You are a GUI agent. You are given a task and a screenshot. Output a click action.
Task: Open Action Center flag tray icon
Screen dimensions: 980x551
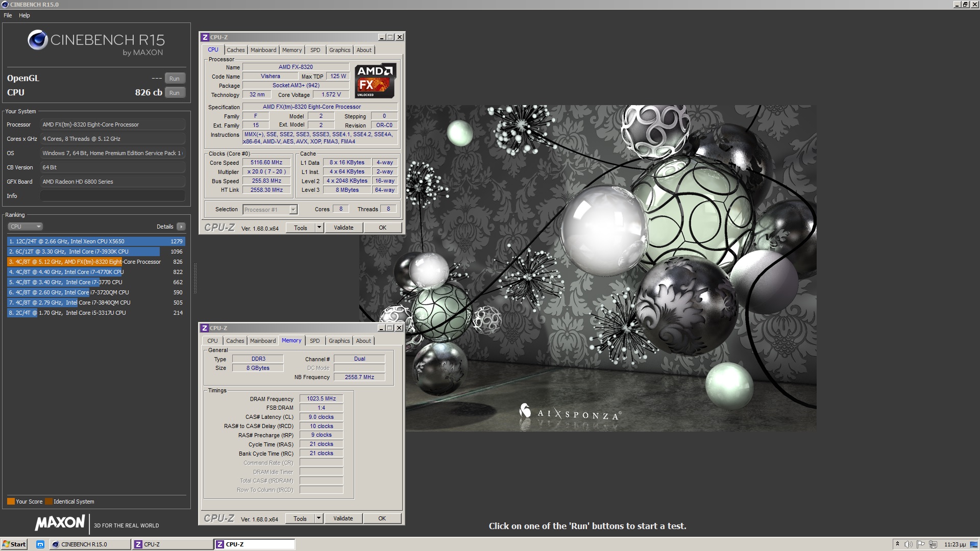tap(921, 544)
